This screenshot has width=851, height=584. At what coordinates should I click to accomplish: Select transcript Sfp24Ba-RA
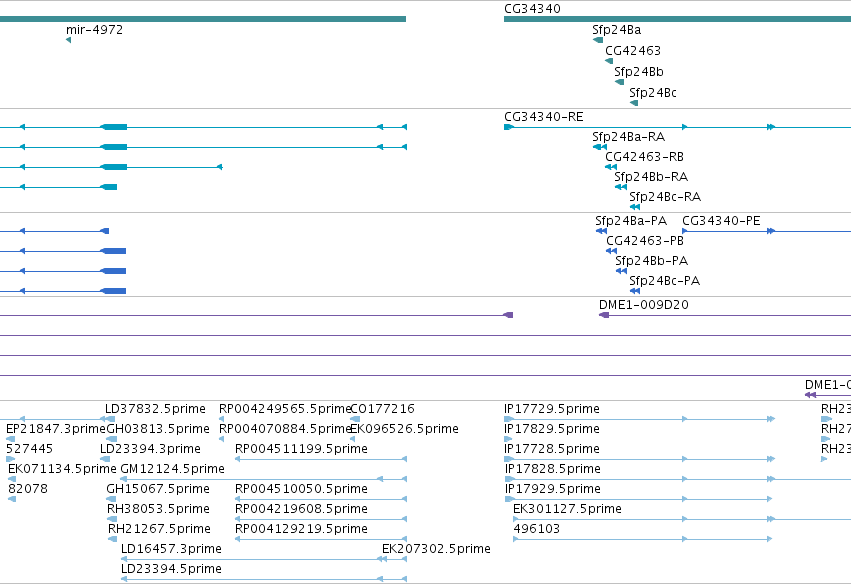click(628, 137)
